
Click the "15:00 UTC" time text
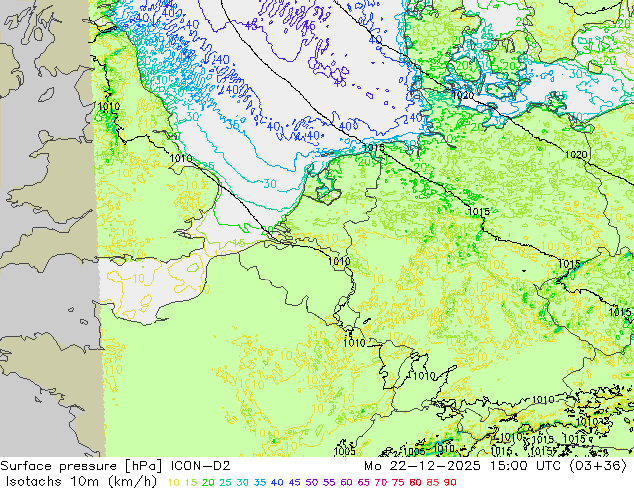525,466
